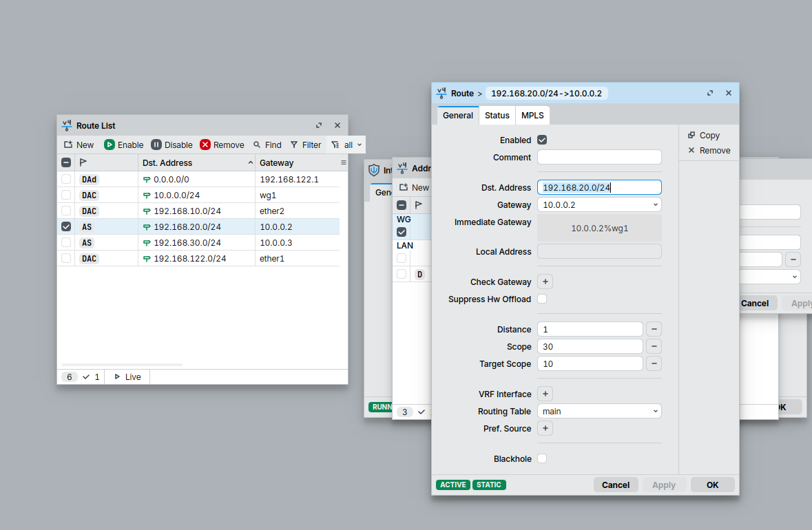812x530 pixels.
Task: Switch to the Status tab
Action: [x=497, y=116]
